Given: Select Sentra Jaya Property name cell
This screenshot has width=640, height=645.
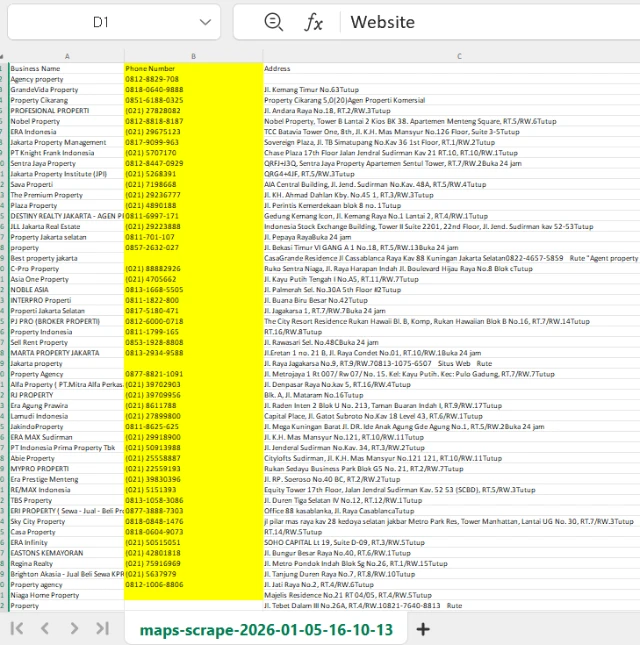Looking at the screenshot, I should pyautogui.click(x=67, y=163).
